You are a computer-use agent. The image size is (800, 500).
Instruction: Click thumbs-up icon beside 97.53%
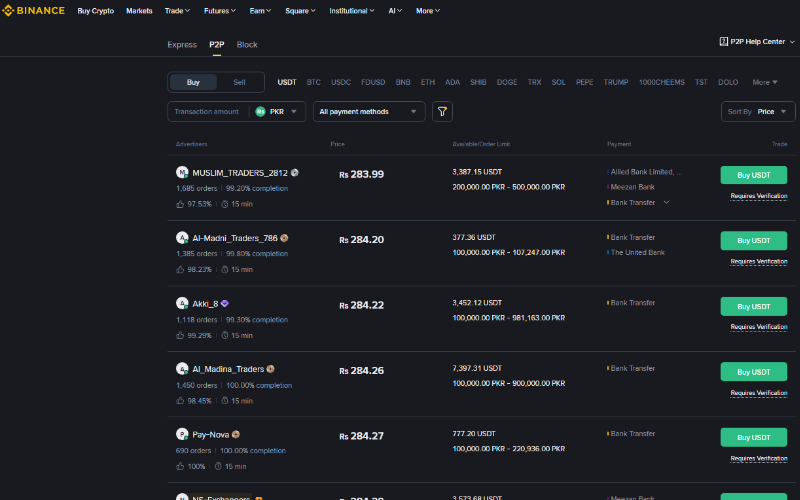pos(180,204)
